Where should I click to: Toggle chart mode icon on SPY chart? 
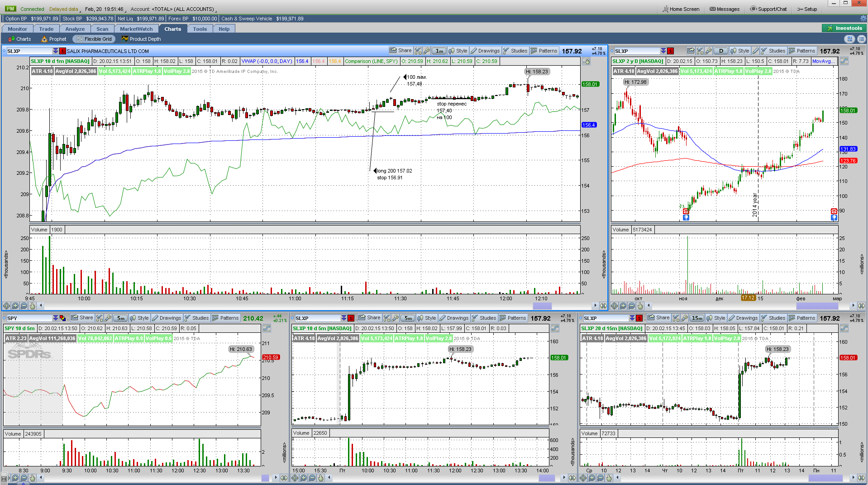coord(267,328)
